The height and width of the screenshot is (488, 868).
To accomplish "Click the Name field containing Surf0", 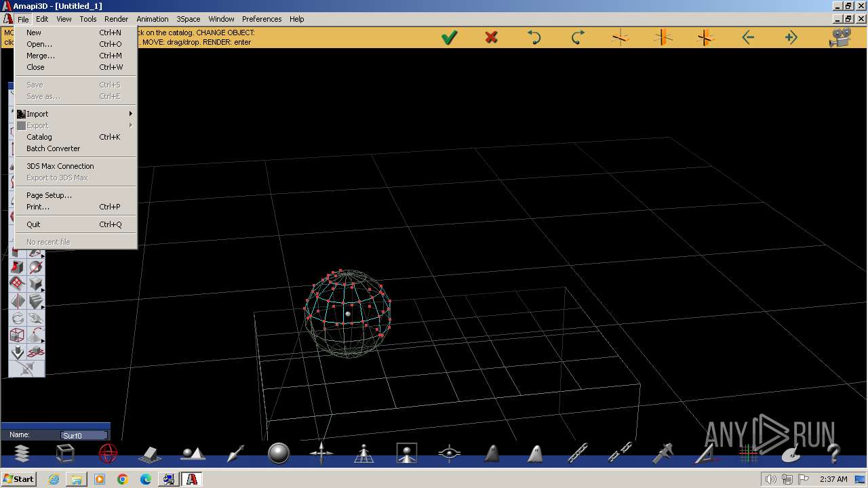I will (84, 435).
